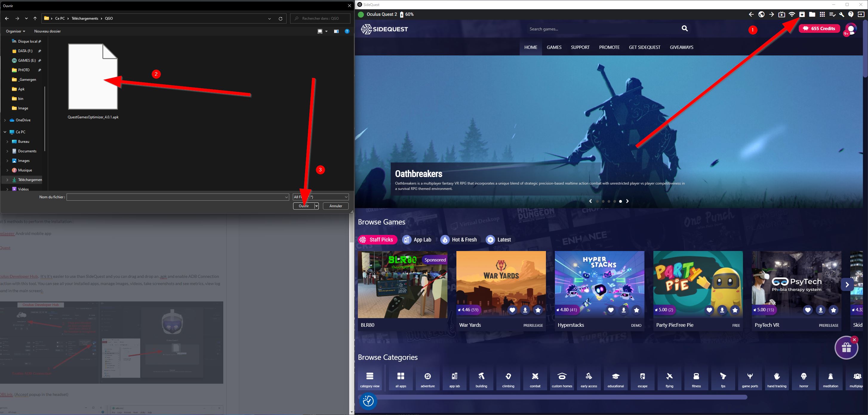Open the headset streaming TV icon
The height and width of the screenshot is (415, 868).
pyautogui.click(x=782, y=15)
